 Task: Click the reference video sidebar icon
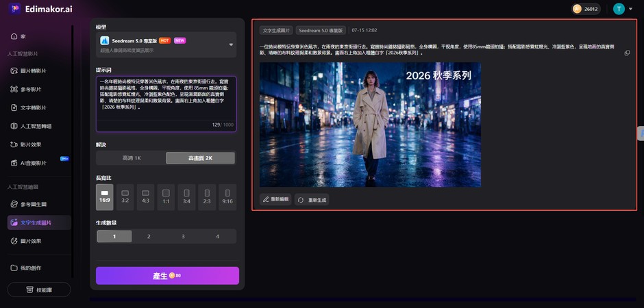[x=14, y=89]
